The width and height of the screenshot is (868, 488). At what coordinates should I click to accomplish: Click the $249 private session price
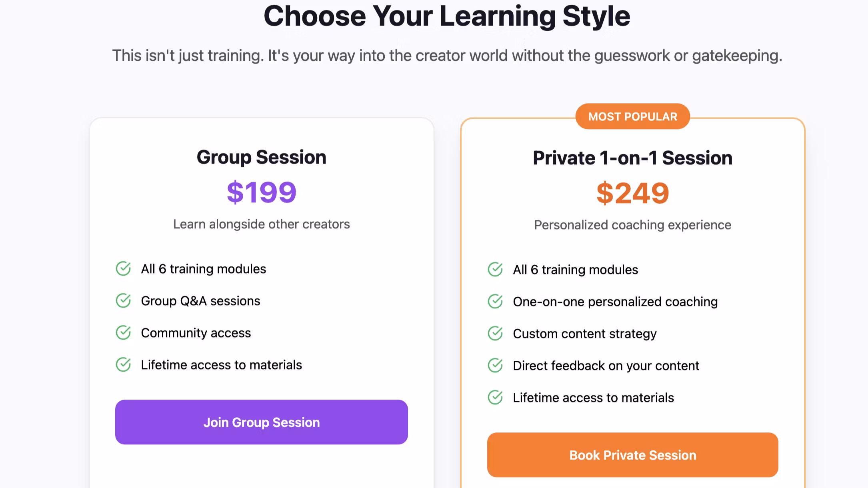pos(632,193)
